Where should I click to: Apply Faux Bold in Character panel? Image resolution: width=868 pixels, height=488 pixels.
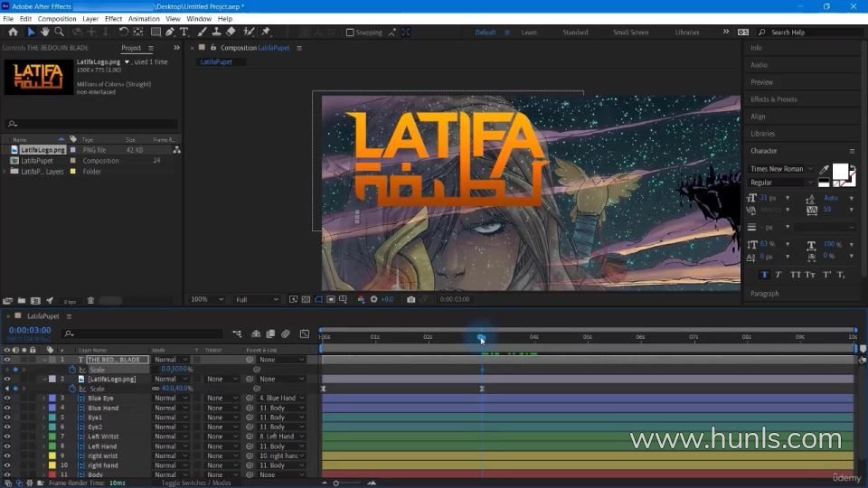765,275
